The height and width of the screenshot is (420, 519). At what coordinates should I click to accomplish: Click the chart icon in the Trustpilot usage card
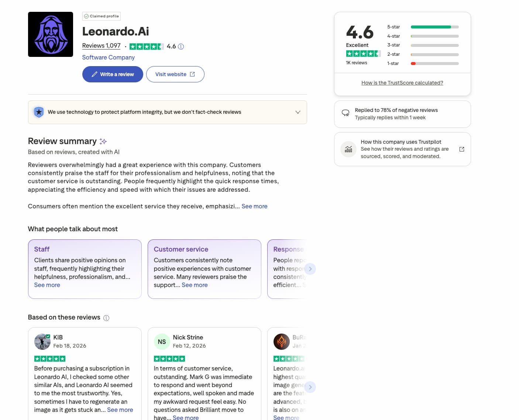348,149
